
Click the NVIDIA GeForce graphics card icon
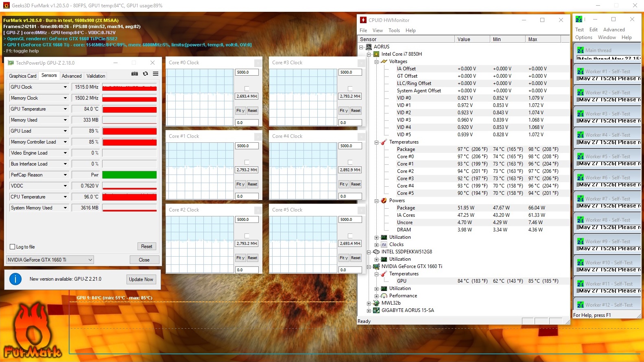click(x=376, y=266)
